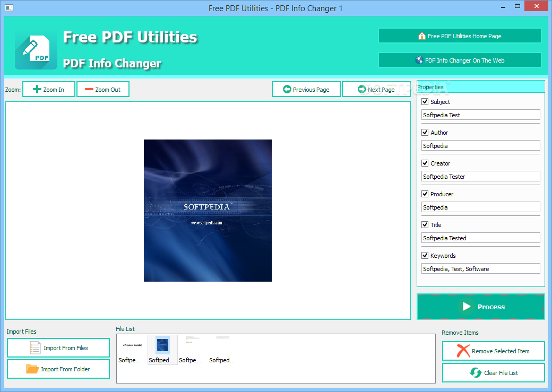Screen dimensions: 552x392
Task: Select the first file thumbnail in File List
Action: pos(132,350)
